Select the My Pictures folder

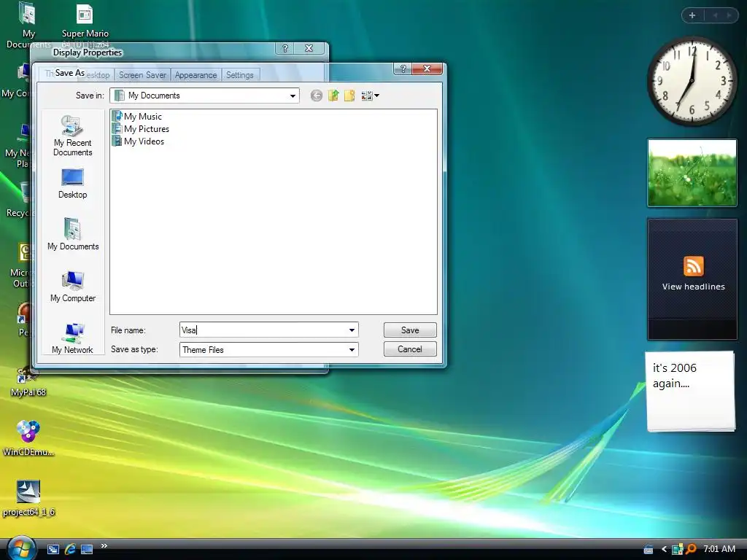point(141,128)
